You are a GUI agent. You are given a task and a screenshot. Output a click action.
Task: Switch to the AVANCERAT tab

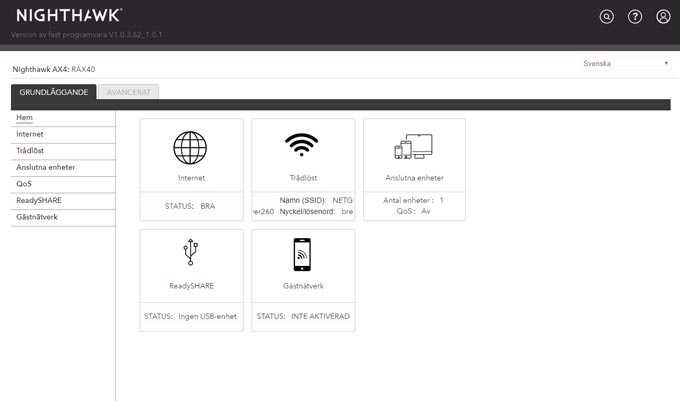(x=128, y=92)
